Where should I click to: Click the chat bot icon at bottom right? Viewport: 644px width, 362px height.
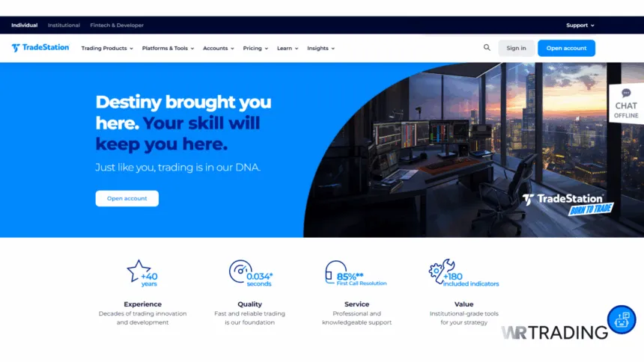(x=622, y=319)
